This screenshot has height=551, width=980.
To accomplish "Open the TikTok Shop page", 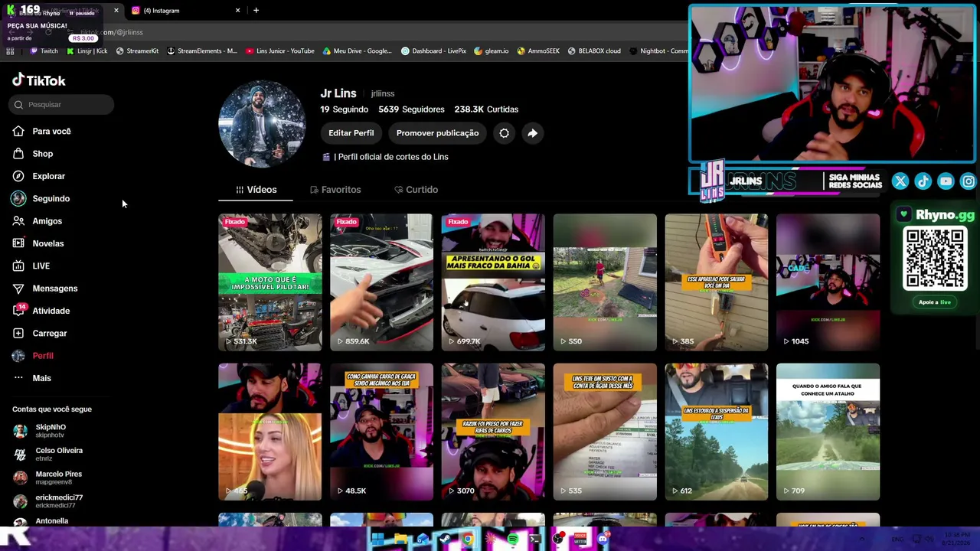I will pyautogui.click(x=33, y=154).
